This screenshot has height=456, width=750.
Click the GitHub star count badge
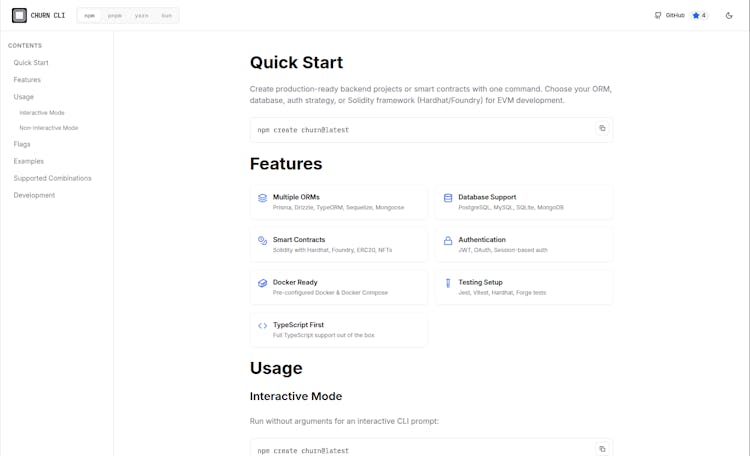tap(699, 15)
